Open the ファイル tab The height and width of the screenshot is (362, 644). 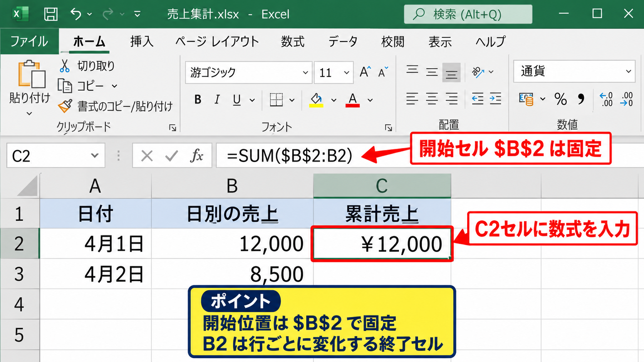point(29,41)
